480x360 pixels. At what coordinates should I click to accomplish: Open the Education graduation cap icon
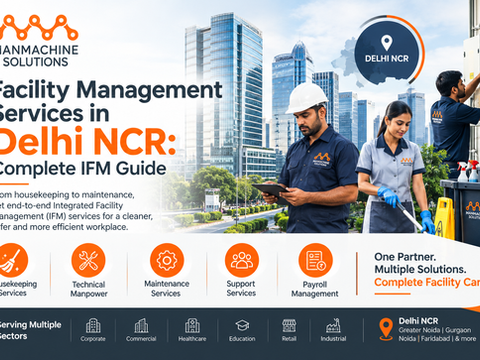242,325
